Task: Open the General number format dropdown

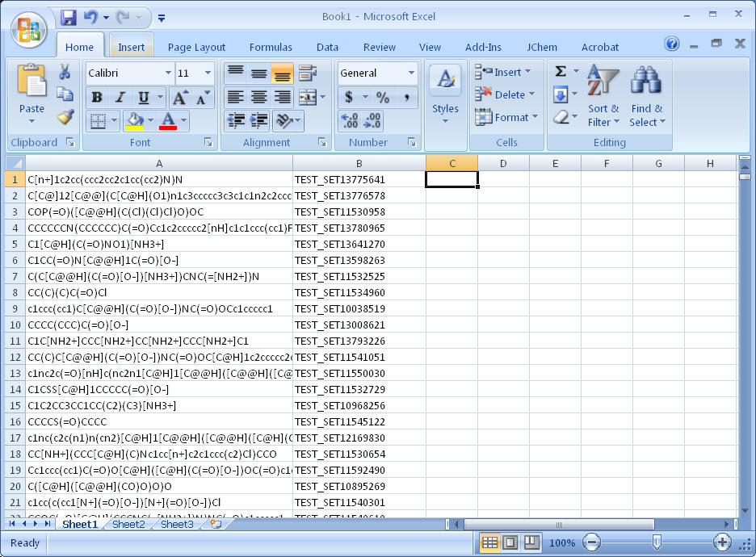Action: tap(411, 73)
